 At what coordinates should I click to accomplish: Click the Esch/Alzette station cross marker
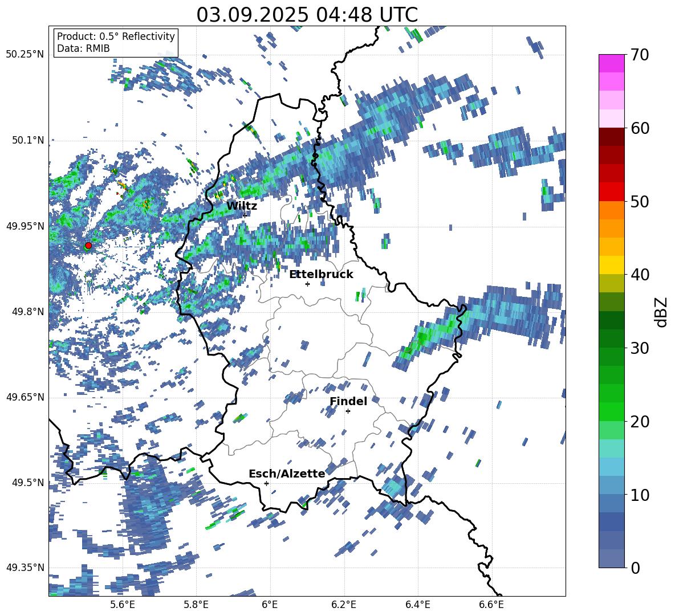(x=266, y=483)
